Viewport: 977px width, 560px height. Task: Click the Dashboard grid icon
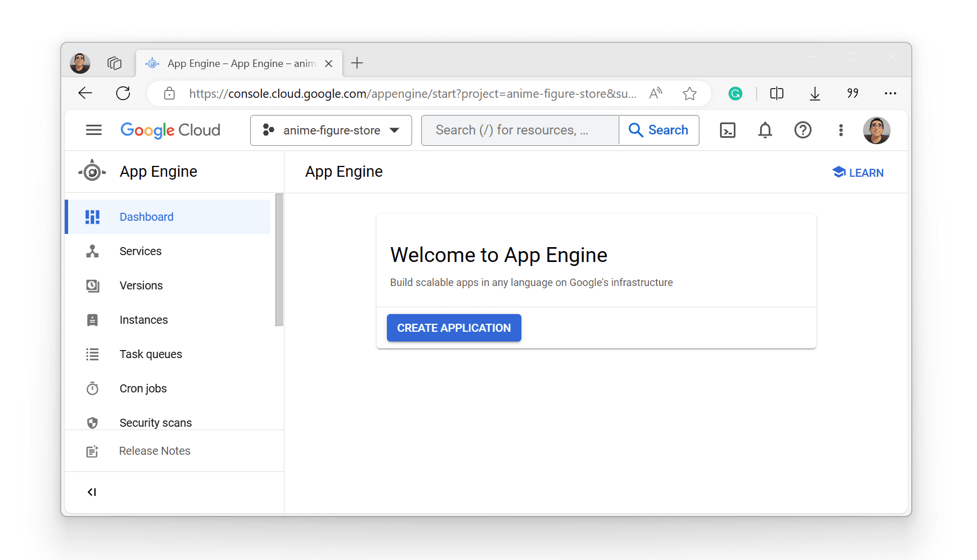pos(92,217)
